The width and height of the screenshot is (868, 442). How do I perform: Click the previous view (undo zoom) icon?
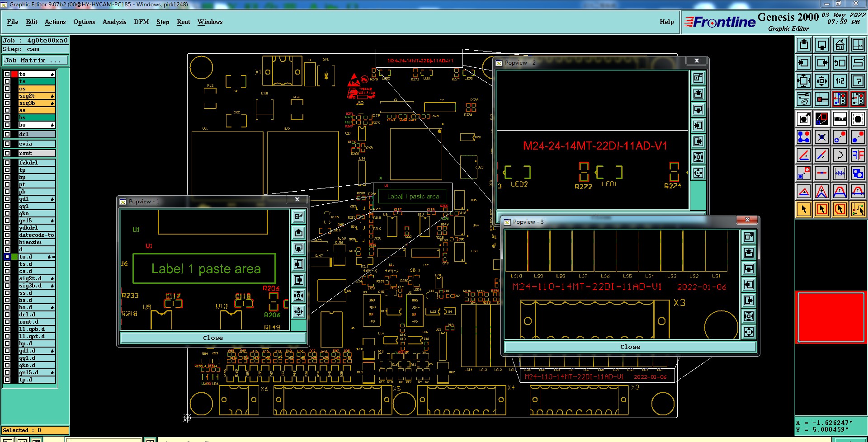click(x=840, y=63)
